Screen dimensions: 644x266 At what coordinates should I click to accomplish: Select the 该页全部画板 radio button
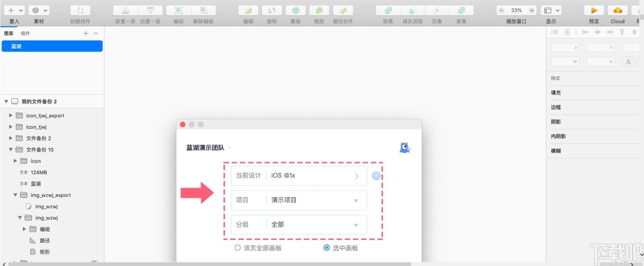pyautogui.click(x=238, y=248)
